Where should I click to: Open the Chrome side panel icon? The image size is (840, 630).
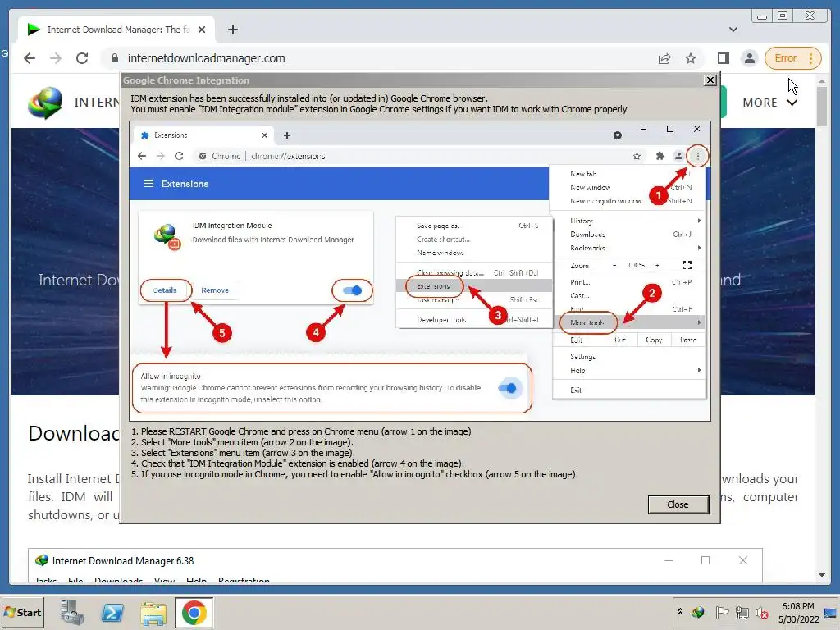pos(724,58)
